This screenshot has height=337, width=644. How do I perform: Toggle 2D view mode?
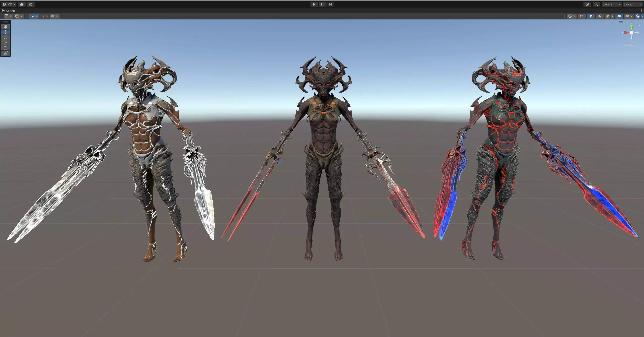582,16
